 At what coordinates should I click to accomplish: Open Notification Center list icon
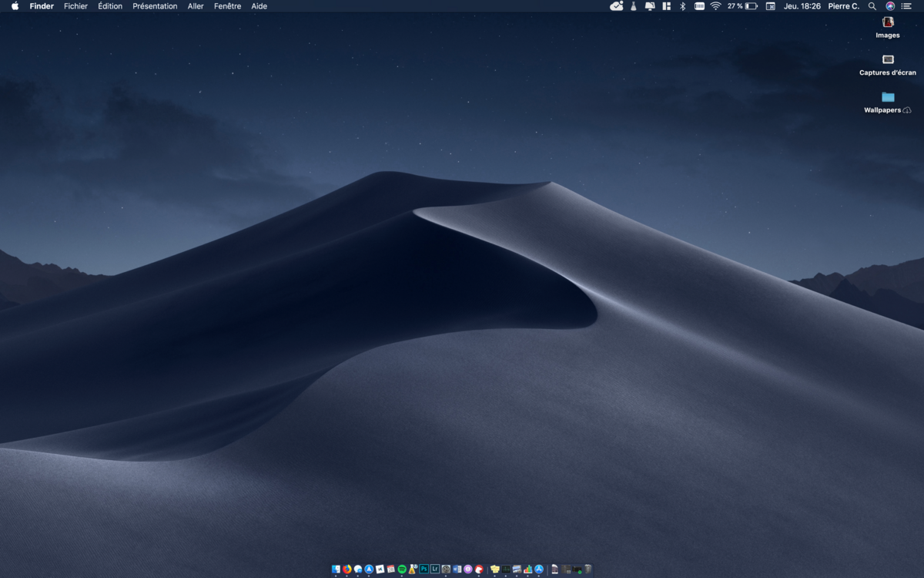908,6
